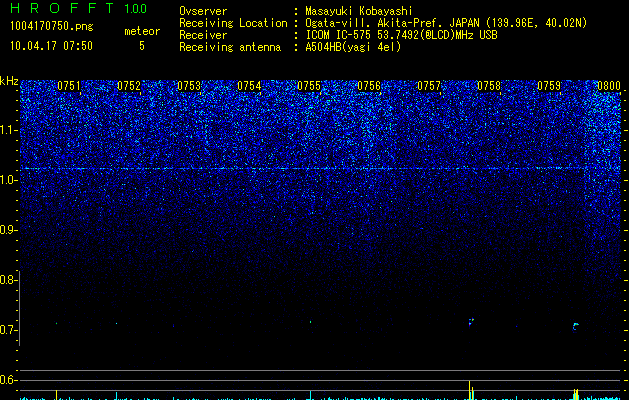
Task: Click the 0.9 frequency axis label
Action: pos(7,230)
